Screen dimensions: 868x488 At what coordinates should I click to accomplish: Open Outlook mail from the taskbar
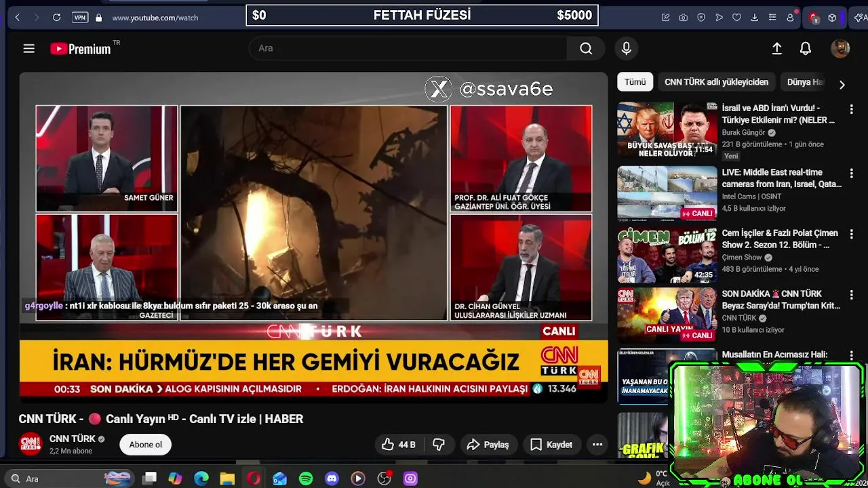tap(279, 479)
